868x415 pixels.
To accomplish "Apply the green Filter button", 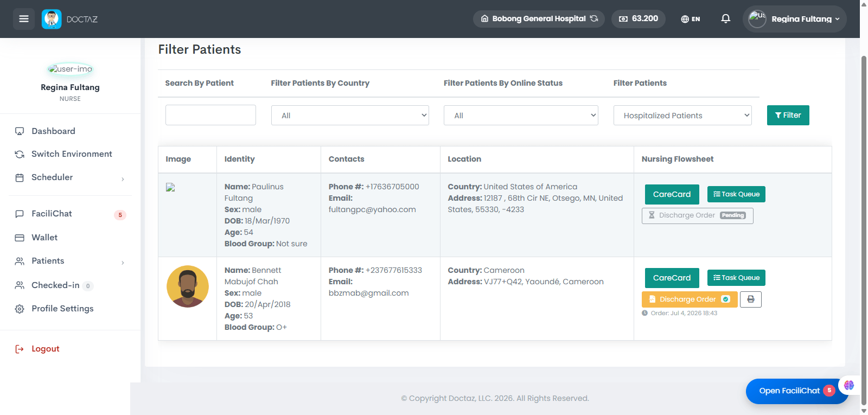I will point(788,115).
